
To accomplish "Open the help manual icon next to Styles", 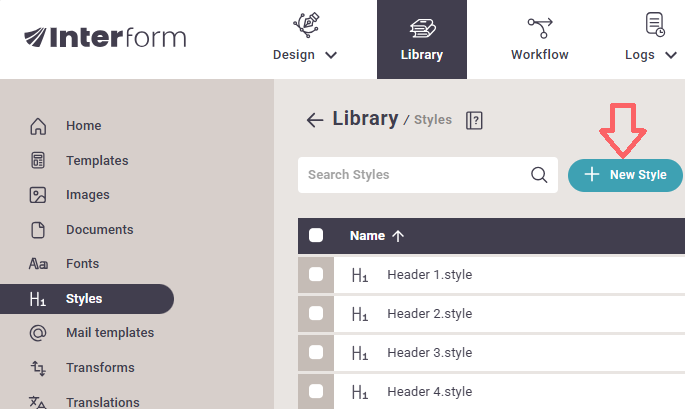I will [x=475, y=120].
